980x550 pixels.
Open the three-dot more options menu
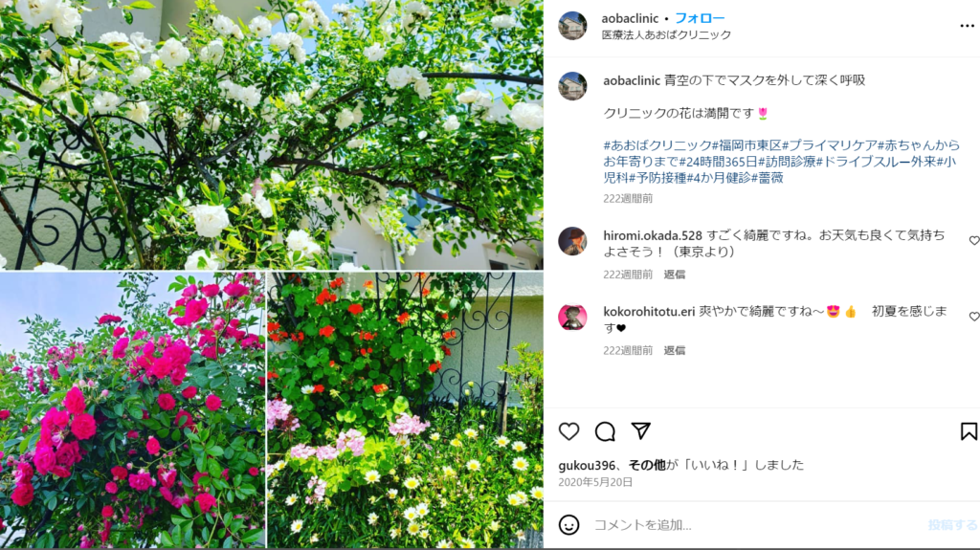(967, 26)
